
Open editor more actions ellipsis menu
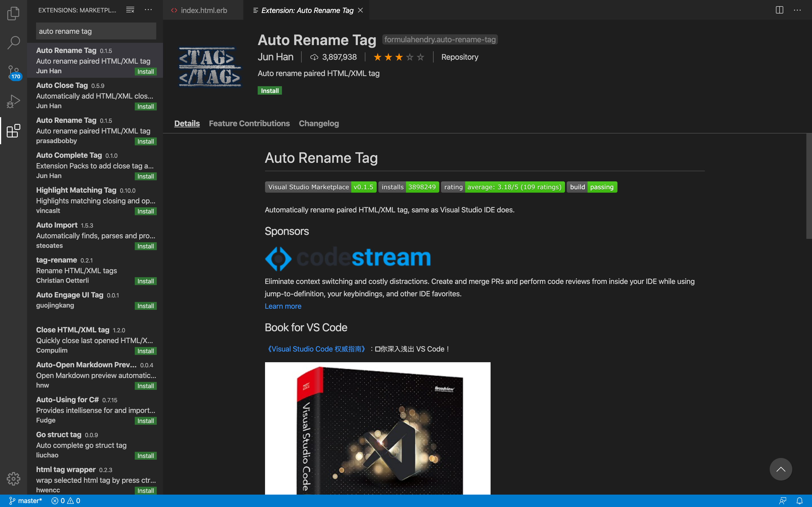click(x=797, y=10)
